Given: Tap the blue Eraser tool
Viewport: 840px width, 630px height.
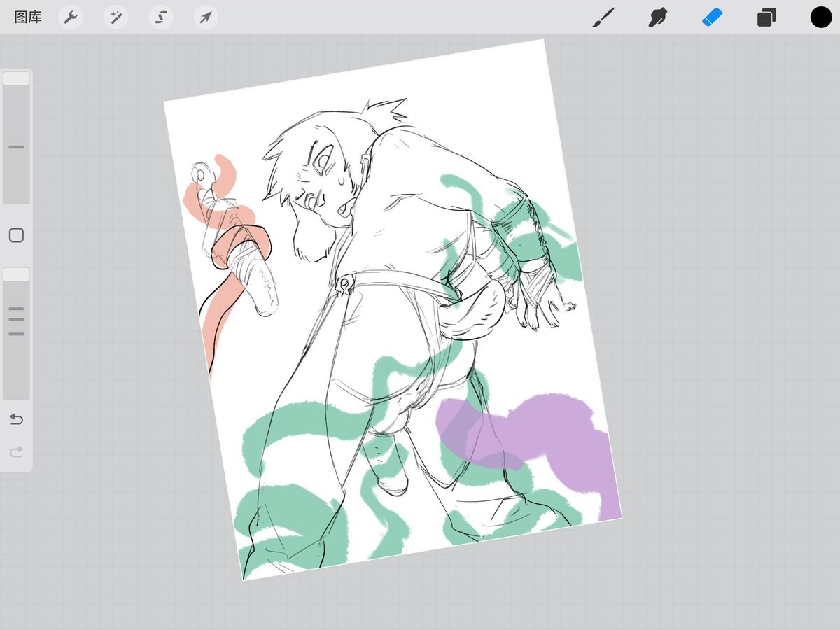Looking at the screenshot, I should tap(711, 17).
